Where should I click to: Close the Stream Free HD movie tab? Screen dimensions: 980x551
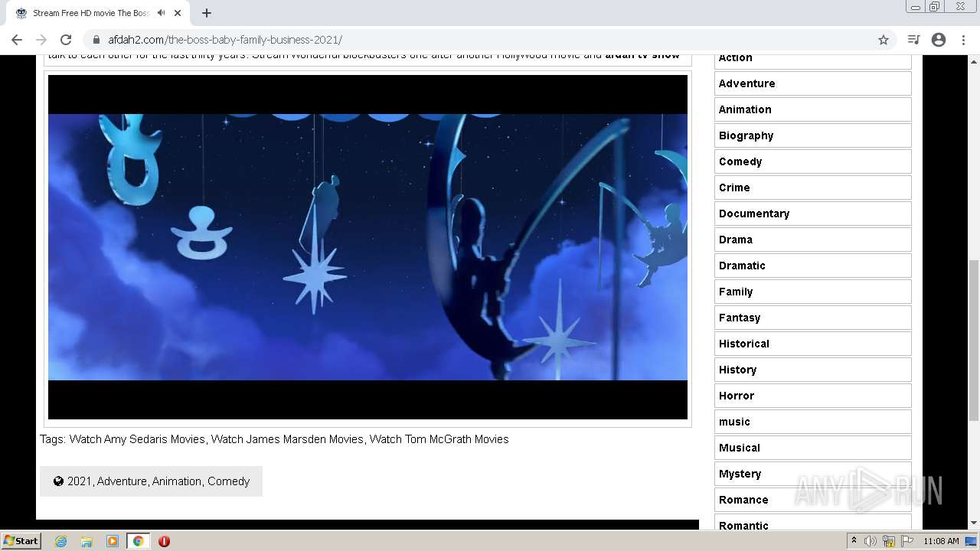pyautogui.click(x=178, y=13)
